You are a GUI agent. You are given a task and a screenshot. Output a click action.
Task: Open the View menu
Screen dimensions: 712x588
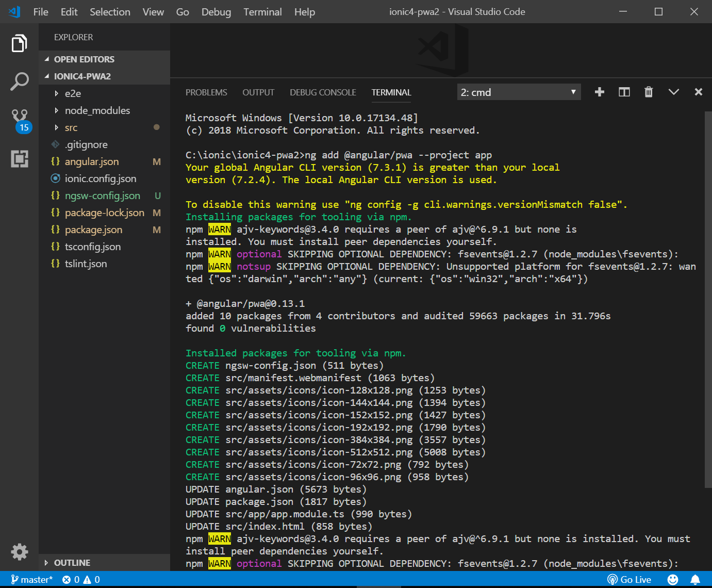[x=153, y=12]
